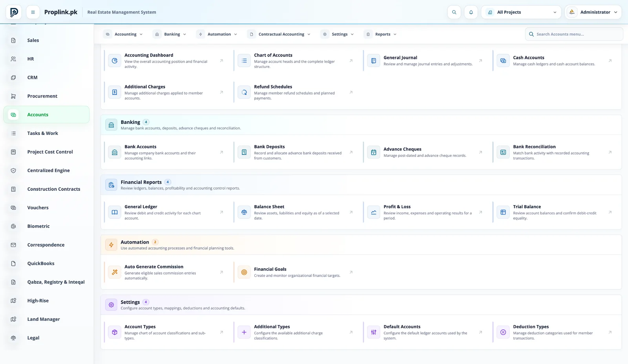Click the Account Types cube icon
Screen dimensions: 628x364
point(115,332)
